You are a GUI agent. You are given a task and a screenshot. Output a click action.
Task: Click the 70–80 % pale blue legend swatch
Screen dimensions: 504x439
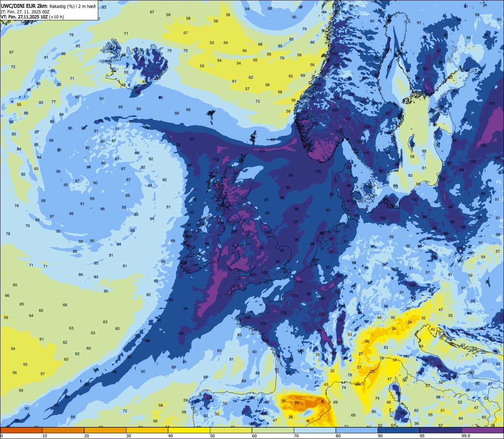[315, 430]
